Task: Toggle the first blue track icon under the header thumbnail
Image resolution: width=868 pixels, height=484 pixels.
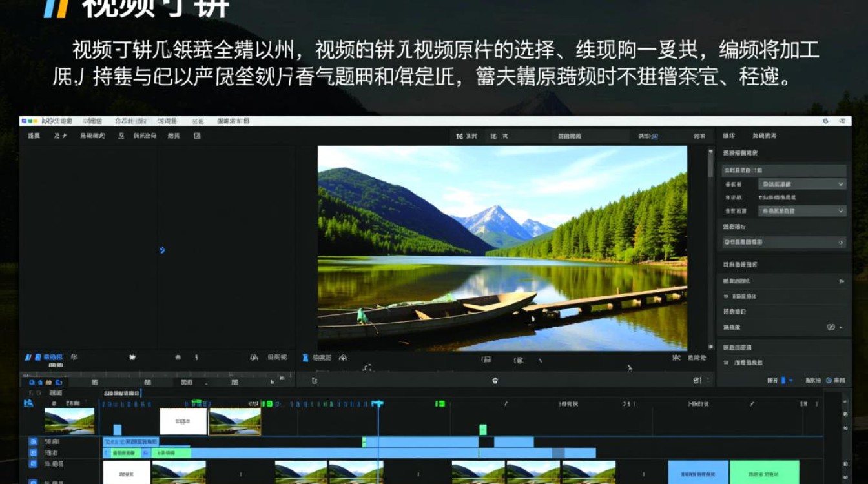Action: [33, 442]
